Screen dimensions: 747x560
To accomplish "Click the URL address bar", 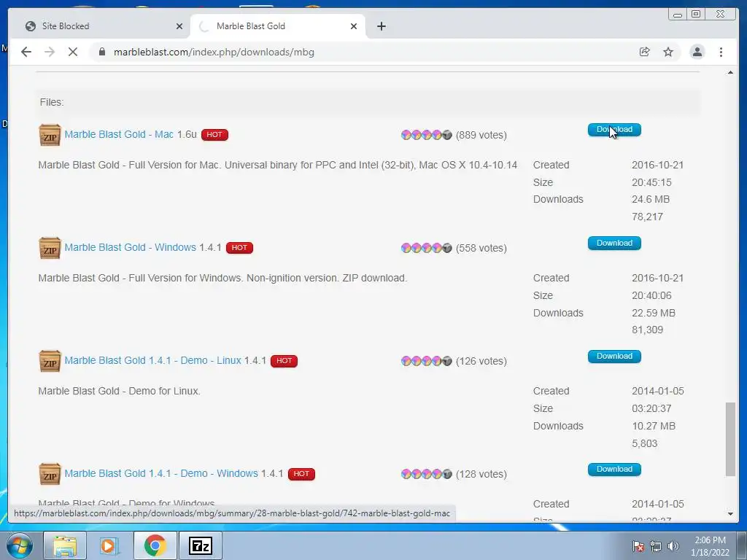I will tap(362, 52).
